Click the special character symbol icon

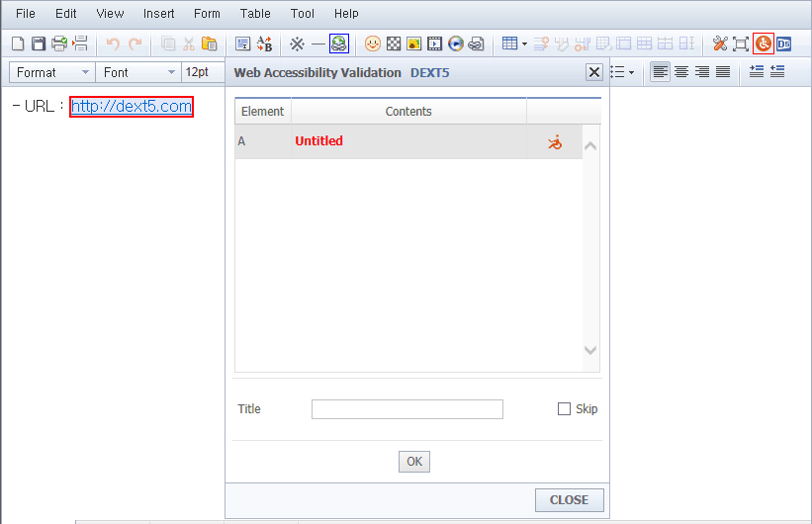(297, 44)
